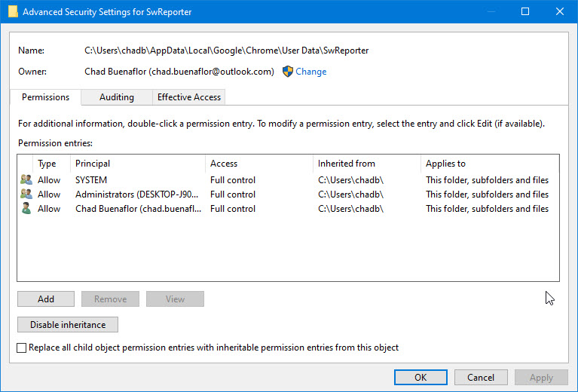The width and height of the screenshot is (578, 392).
Task: Click C:\Users\chadb\ in the SYSTEM row
Action: click(350, 180)
